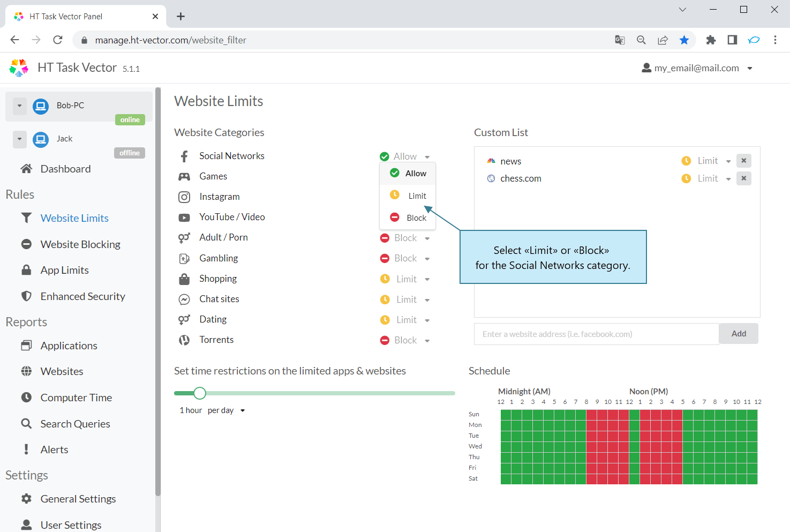Click the Alerts exclamation icon

[x=26, y=449]
